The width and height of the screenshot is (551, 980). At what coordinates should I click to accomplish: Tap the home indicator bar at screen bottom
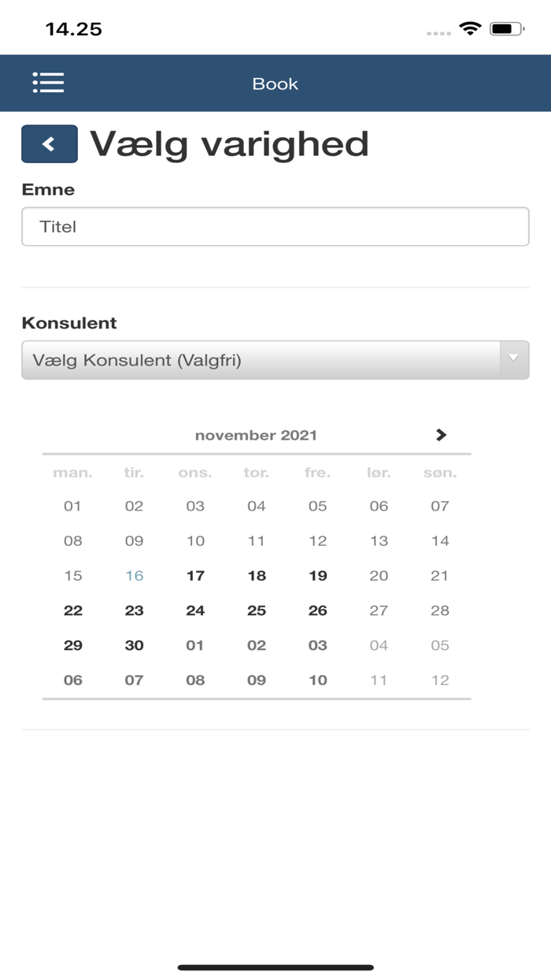pos(275,963)
